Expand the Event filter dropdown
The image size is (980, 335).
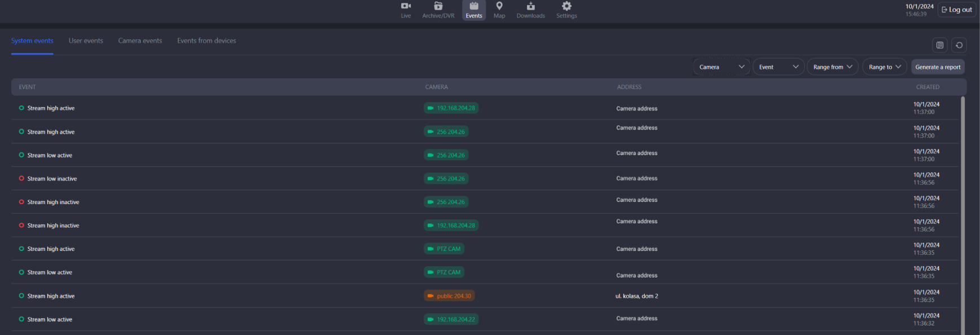(778, 67)
